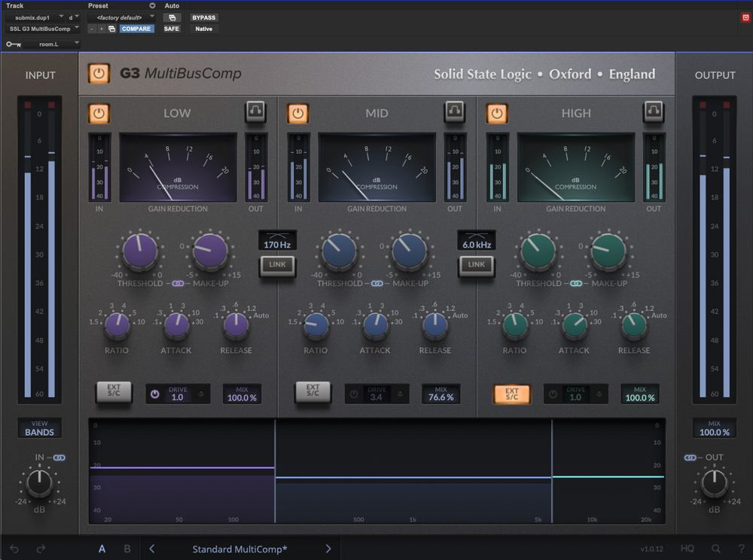Image resolution: width=753 pixels, height=560 pixels.
Task: Click the 170 Hz crossover frequency field
Action: click(277, 239)
